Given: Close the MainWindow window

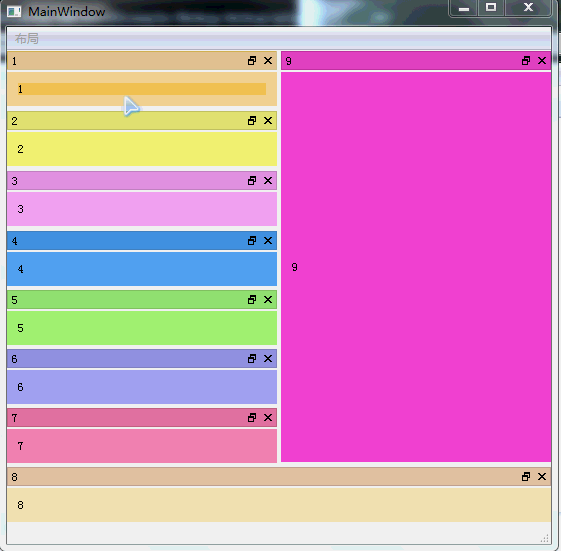Looking at the screenshot, I should 528,8.
